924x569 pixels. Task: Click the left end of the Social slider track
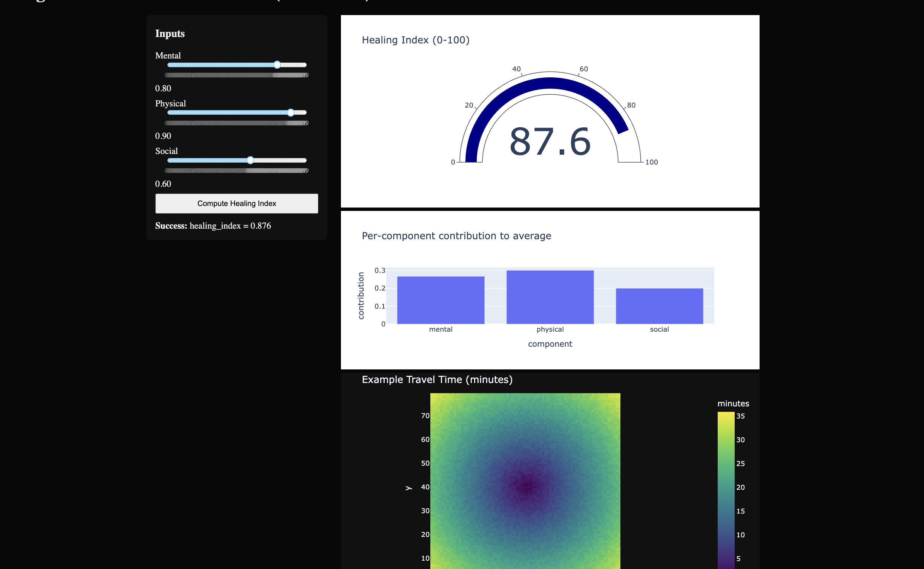coord(169,160)
